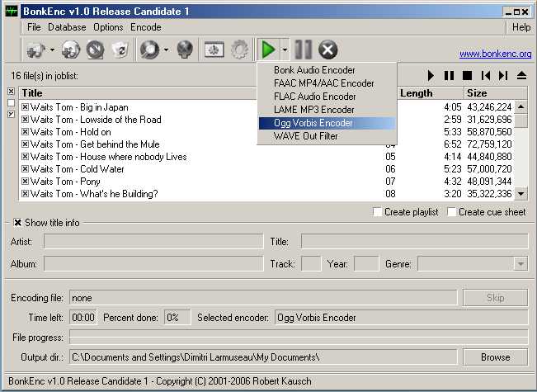Toggle encoder dropdown arrow beside play button
Viewport: 537px width, 392px height.
click(x=285, y=50)
